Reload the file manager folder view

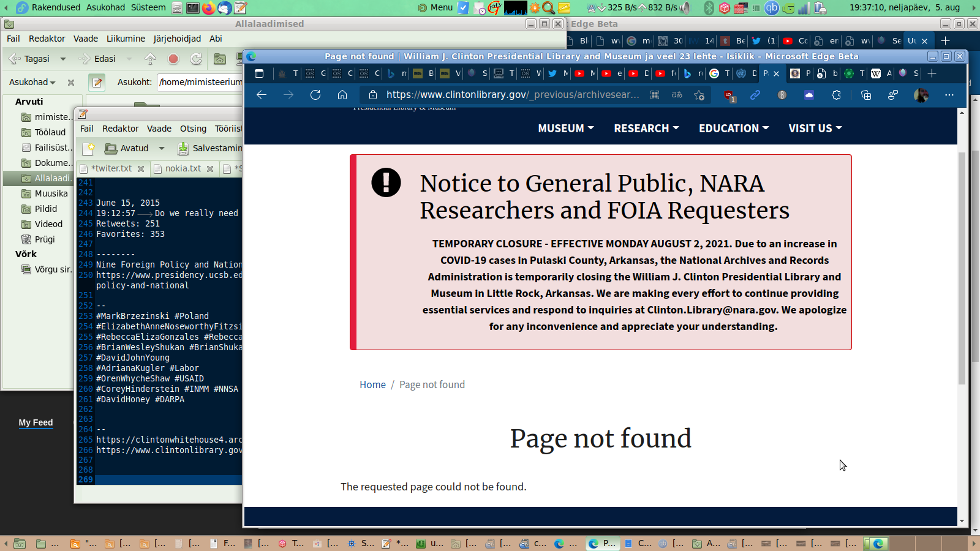196,59
